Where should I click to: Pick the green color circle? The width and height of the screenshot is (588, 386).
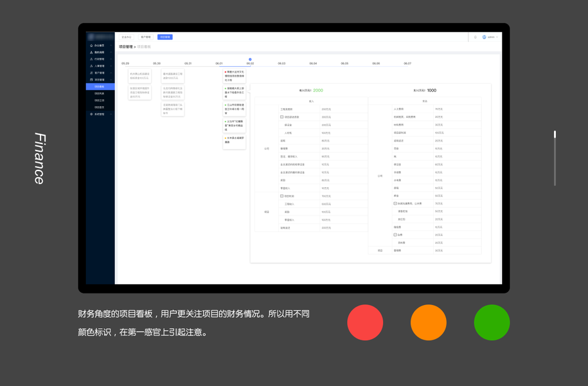[492, 322]
